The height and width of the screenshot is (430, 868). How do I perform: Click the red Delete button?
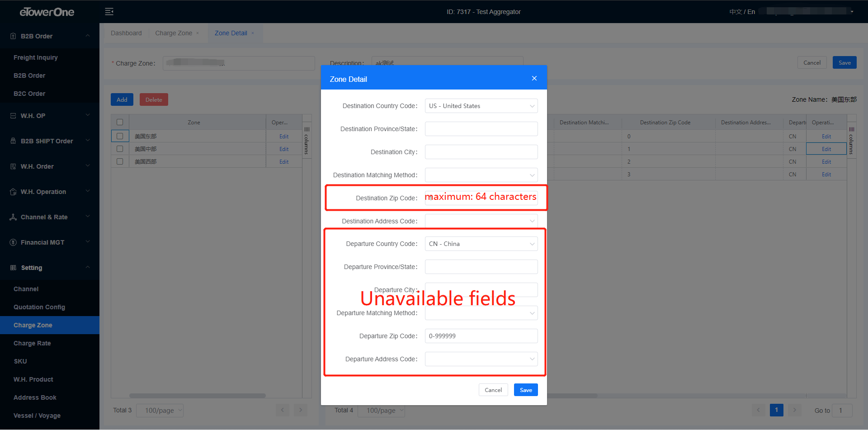point(154,99)
